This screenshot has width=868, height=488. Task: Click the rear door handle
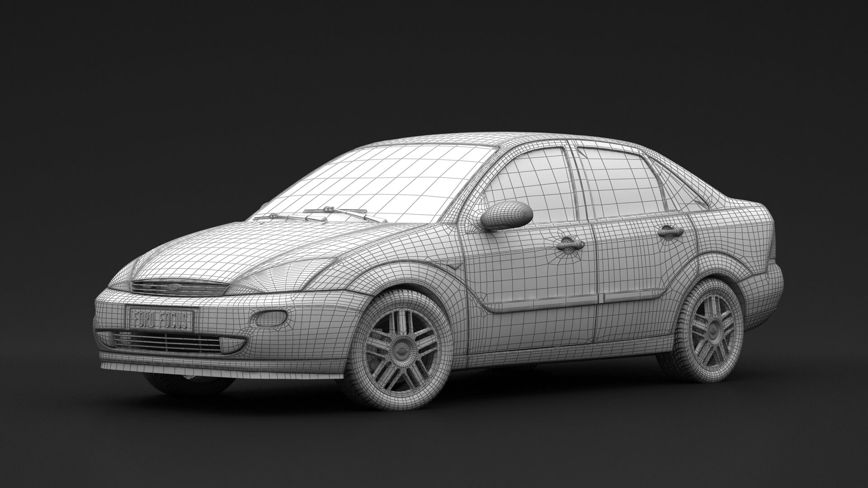(670, 231)
